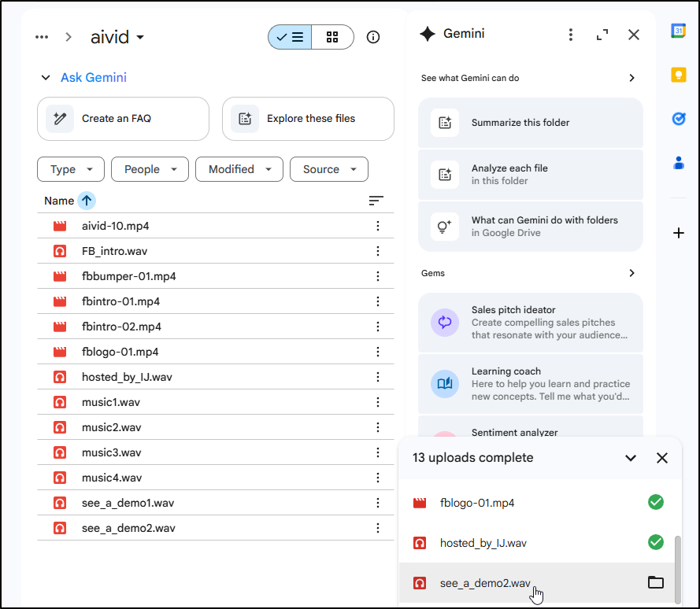Open more actions for see_a_demo2.wav row
The width and height of the screenshot is (700, 609).
[378, 528]
